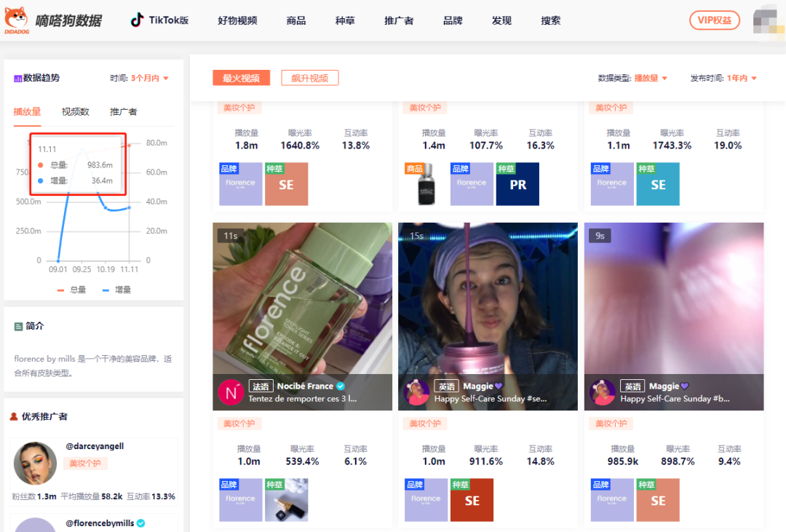Click the Nocibé France brand logo
The image size is (786, 532).
[229, 391]
